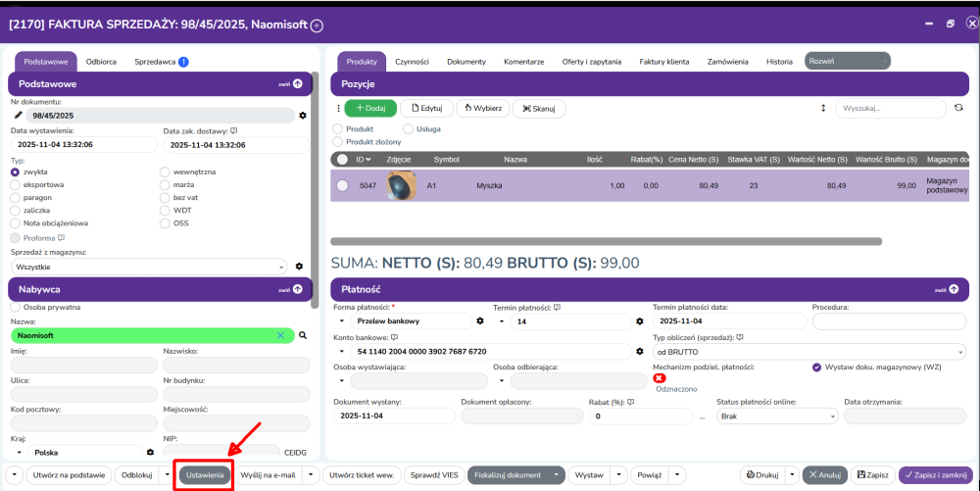Open gear settings next to document number
Screen dimensions: 980x491
pos(303,116)
